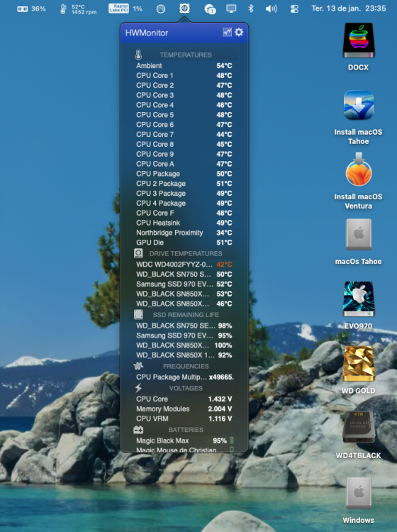
Task: Open date and time clock in menu bar
Action: (349, 9)
